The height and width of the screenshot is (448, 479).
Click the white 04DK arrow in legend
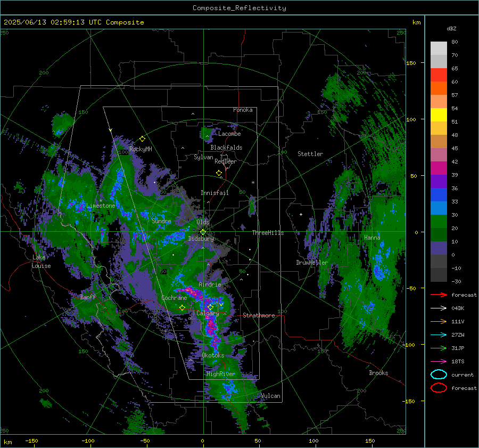pos(439,308)
